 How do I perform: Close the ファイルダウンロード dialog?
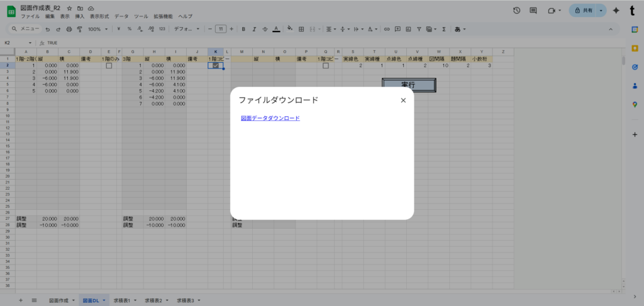click(x=403, y=100)
